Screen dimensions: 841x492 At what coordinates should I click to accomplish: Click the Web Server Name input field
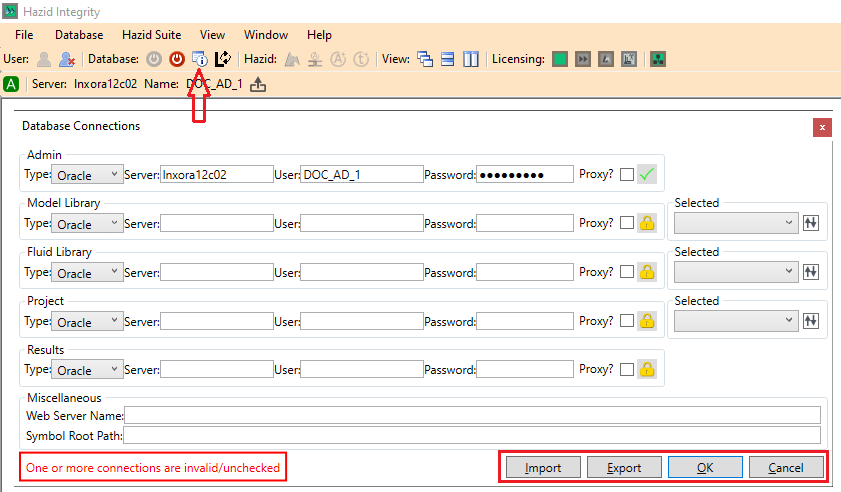point(472,415)
